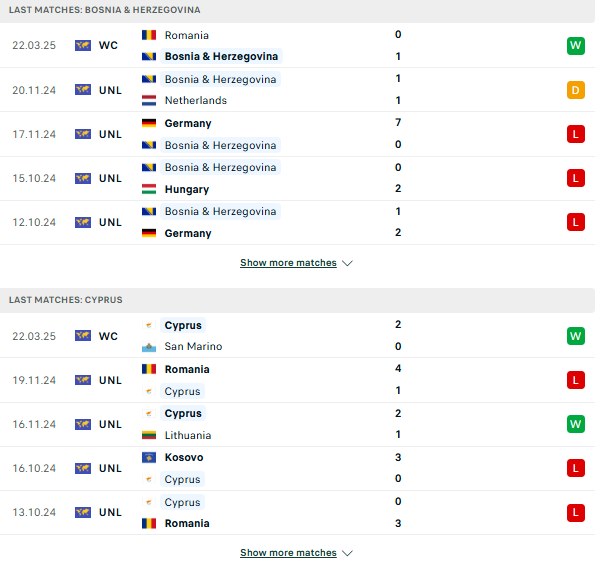Open the Hungary team link
Viewport: 600px width, 568px height.
(x=187, y=189)
